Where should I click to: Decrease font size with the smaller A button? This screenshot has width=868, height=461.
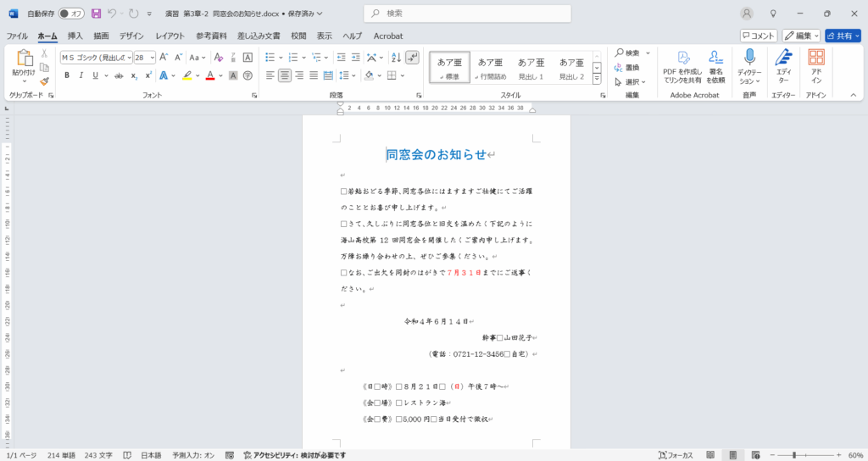point(178,58)
